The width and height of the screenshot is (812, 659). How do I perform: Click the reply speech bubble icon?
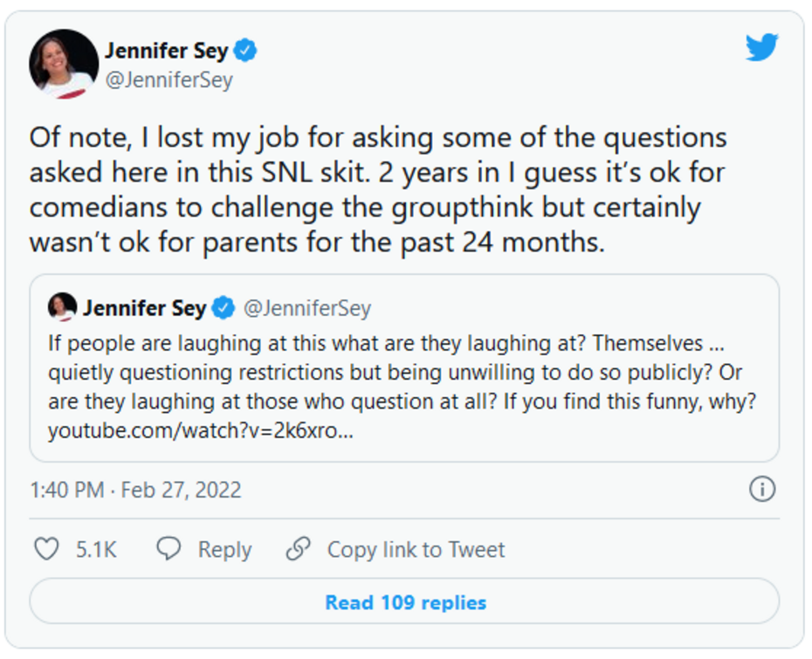169,549
